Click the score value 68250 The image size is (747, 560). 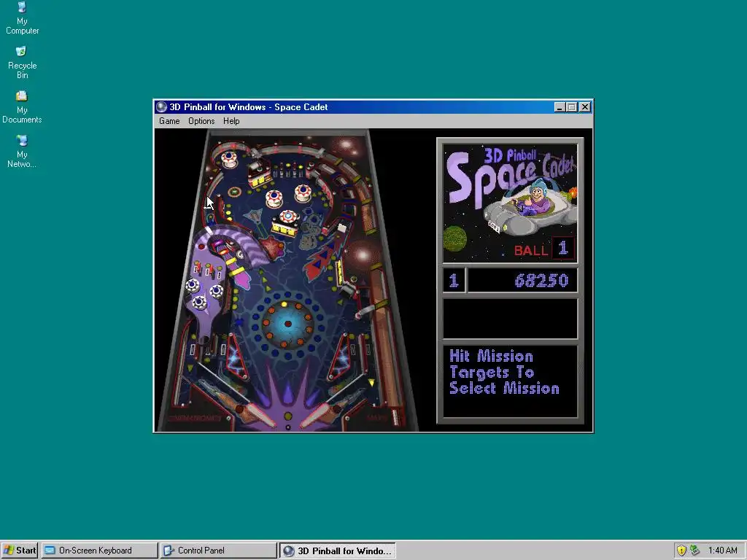(541, 281)
